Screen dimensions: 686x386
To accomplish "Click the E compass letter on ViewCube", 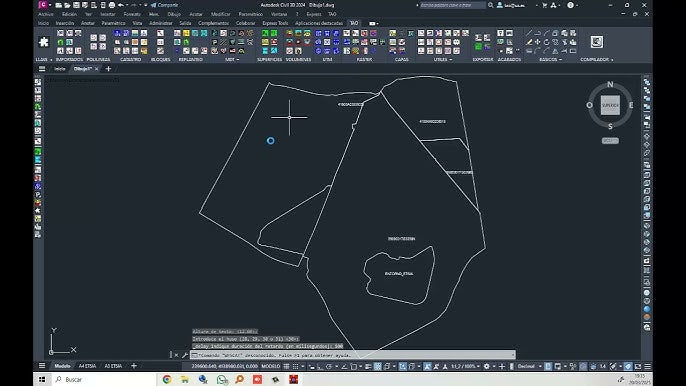I will coord(631,105).
